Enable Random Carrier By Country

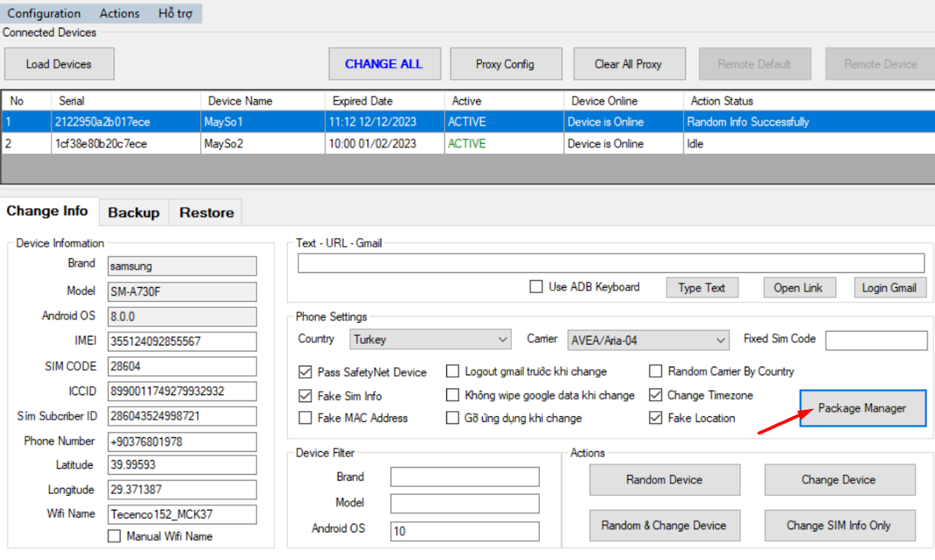coord(655,372)
